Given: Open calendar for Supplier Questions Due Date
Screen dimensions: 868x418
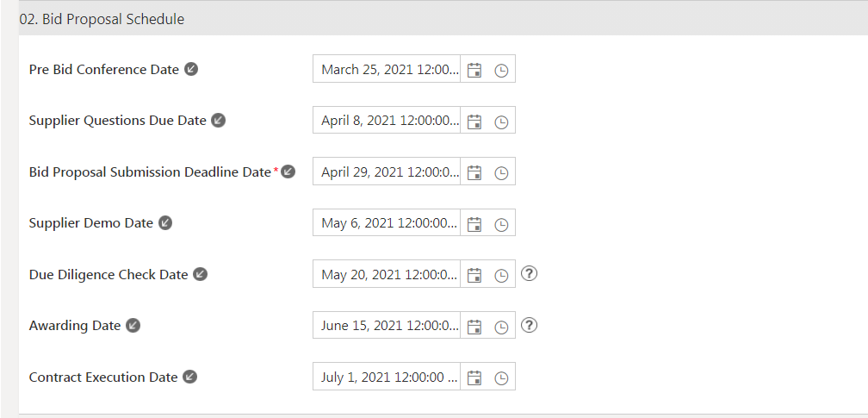Looking at the screenshot, I should pyautogui.click(x=474, y=122).
